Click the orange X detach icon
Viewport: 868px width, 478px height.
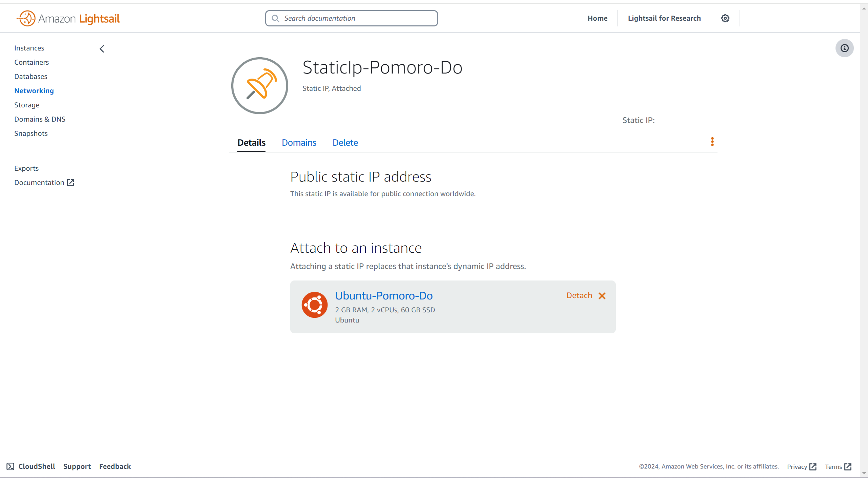click(602, 296)
